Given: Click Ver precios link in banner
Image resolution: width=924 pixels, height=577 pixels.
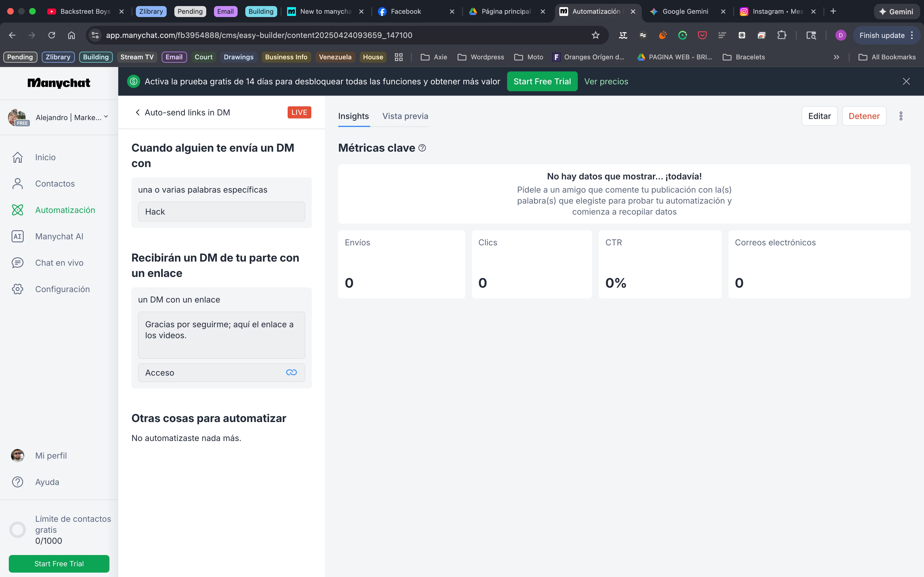Looking at the screenshot, I should click(606, 81).
